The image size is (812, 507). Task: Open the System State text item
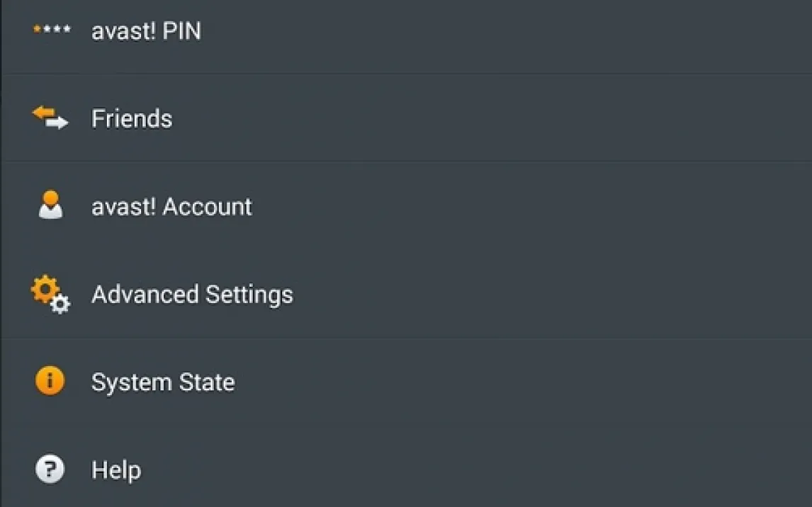pos(163,382)
